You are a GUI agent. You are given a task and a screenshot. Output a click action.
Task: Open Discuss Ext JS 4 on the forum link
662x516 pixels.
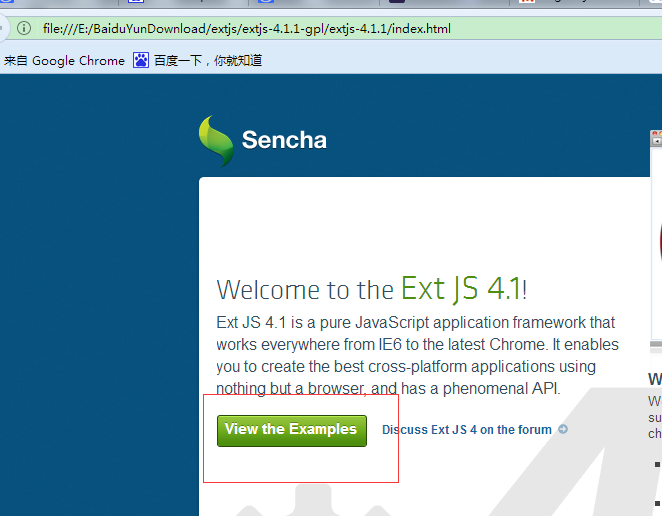click(467, 430)
